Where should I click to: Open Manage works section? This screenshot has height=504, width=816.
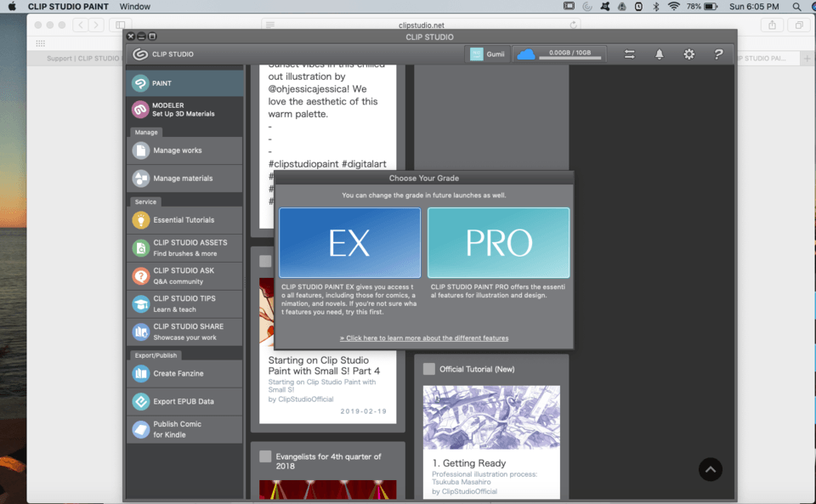point(184,150)
